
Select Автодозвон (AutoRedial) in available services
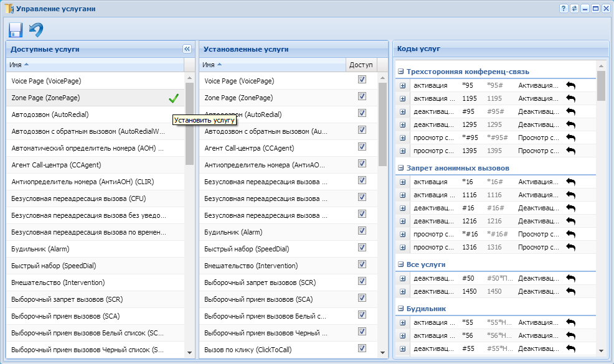pyautogui.click(x=50, y=114)
